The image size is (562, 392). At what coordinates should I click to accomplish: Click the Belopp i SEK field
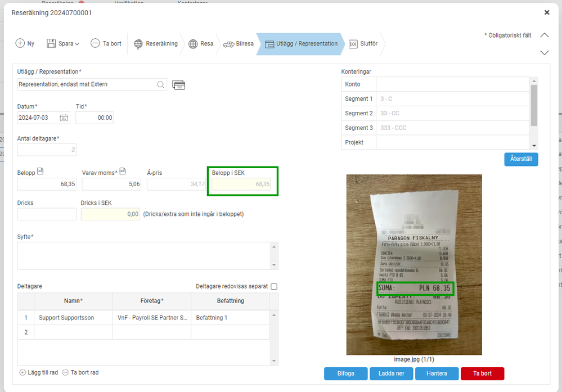pos(241,184)
